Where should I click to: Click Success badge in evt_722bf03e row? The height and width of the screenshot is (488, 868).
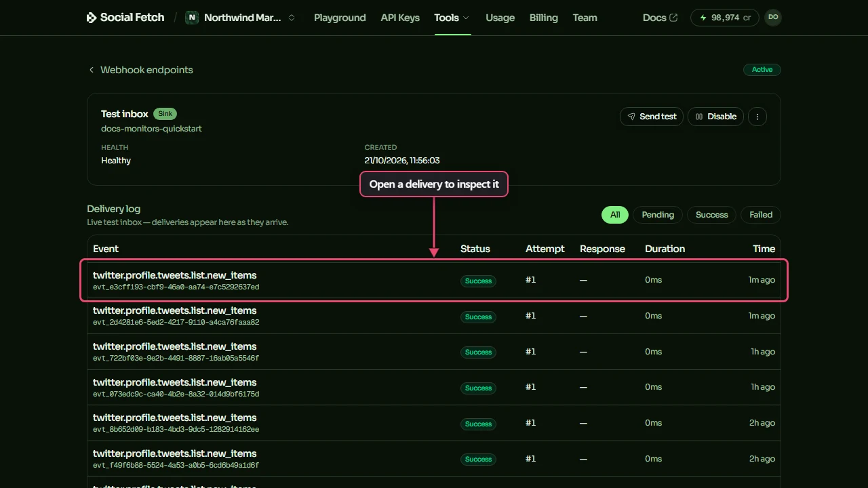point(478,352)
